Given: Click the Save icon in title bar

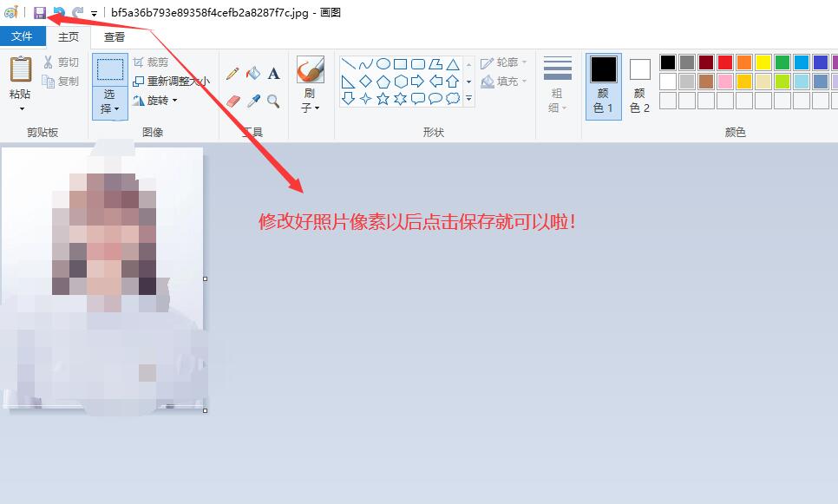Looking at the screenshot, I should [x=40, y=13].
